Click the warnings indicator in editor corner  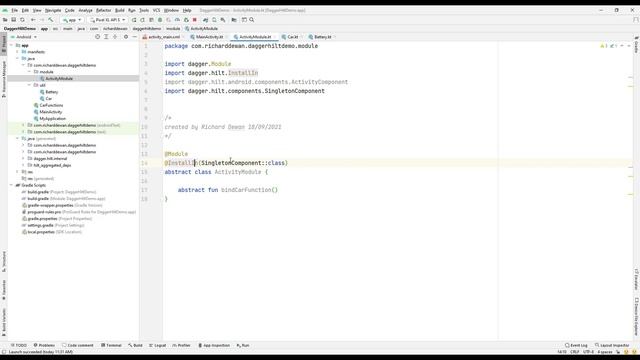(x=604, y=46)
